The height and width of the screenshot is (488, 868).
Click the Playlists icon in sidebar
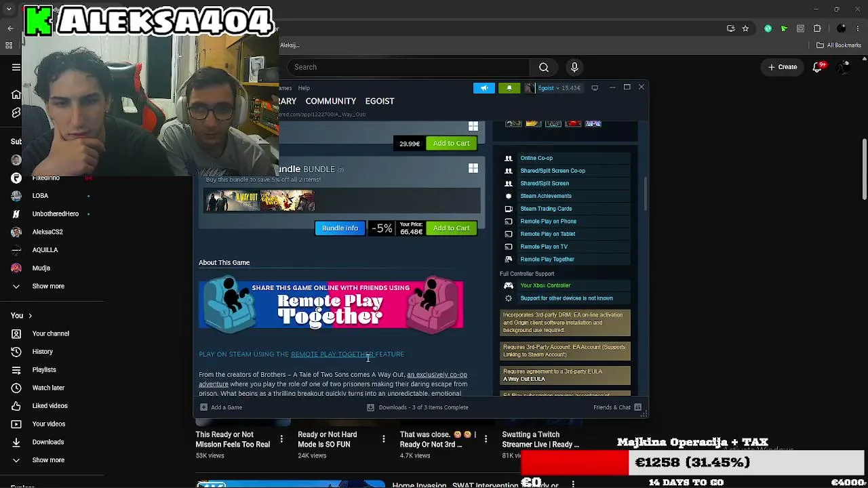[x=16, y=369]
